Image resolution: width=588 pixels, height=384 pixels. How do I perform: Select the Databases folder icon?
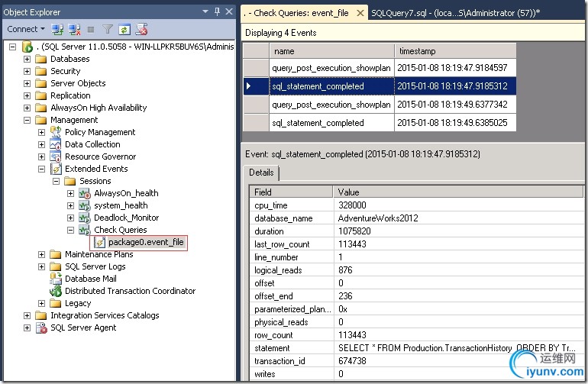(x=40, y=59)
